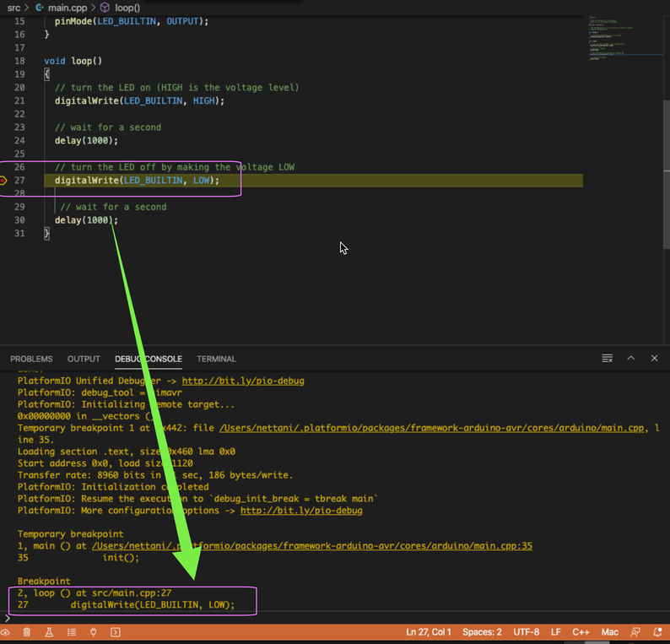The height and width of the screenshot is (644, 670).
Task: Open the C++ language mode selector
Action: [581, 632]
